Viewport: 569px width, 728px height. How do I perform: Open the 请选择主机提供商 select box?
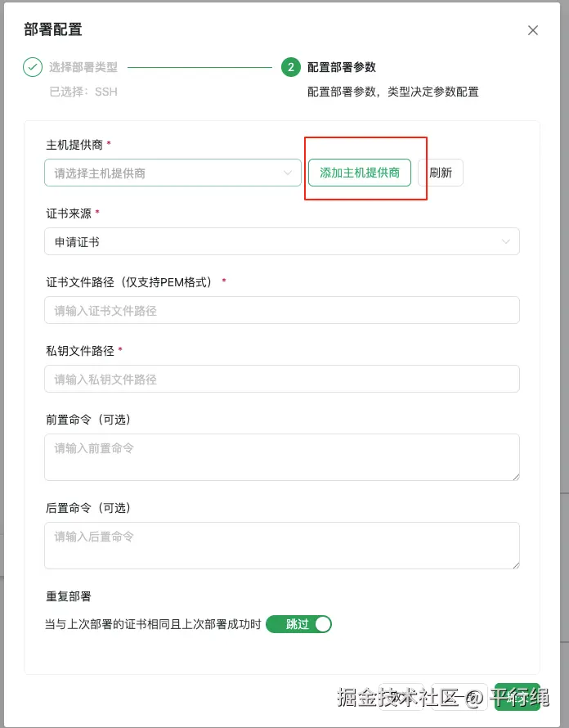coord(172,173)
